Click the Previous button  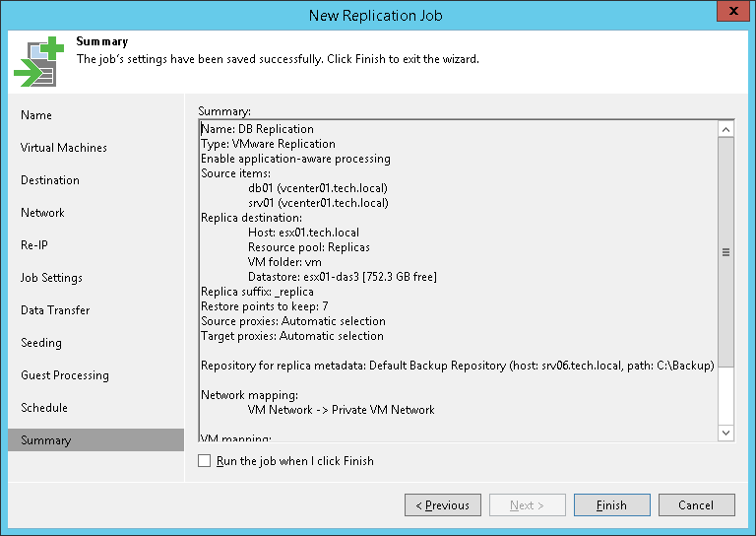click(442, 505)
